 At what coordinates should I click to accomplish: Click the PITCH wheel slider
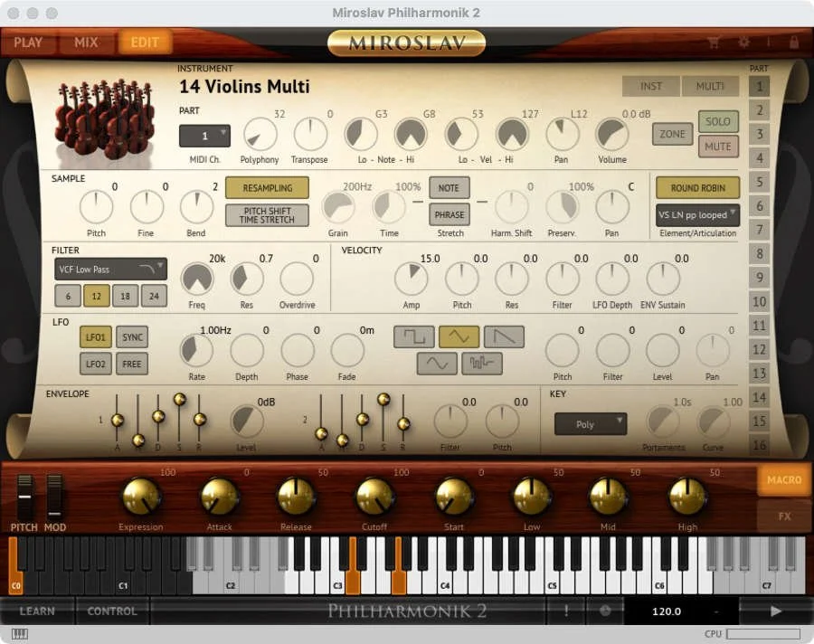click(x=24, y=497)
